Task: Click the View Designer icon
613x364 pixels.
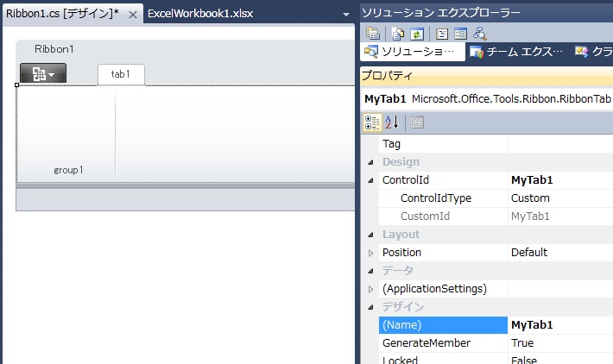Action: (x=460, y=34)
